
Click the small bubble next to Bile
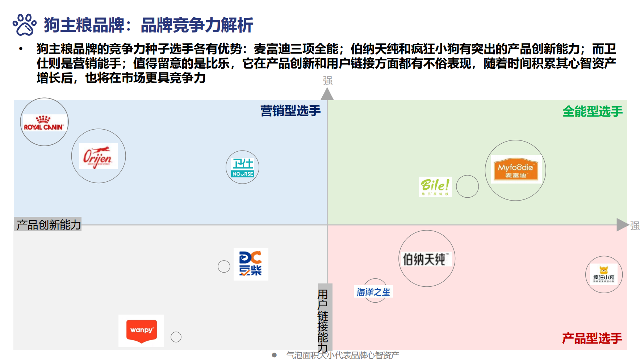[x=467, y=186]
